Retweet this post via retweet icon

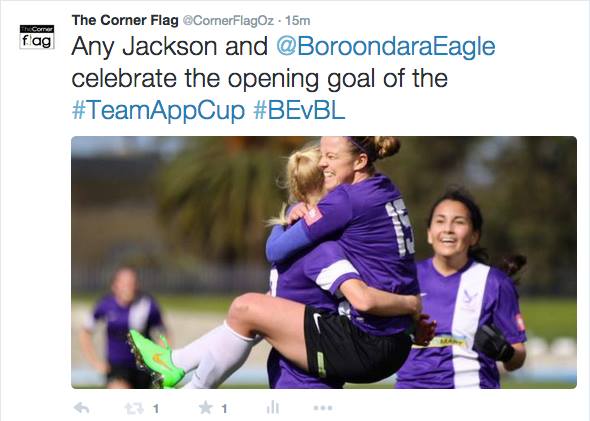(134, 408)
